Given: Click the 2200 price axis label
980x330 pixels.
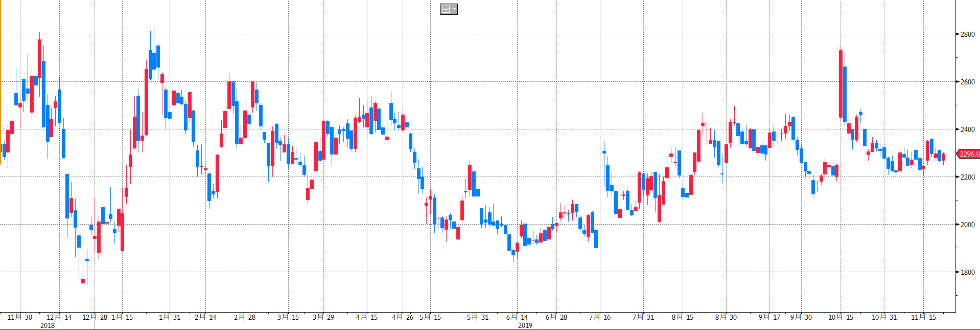Looking at the screenshot, I should [967, 177].
